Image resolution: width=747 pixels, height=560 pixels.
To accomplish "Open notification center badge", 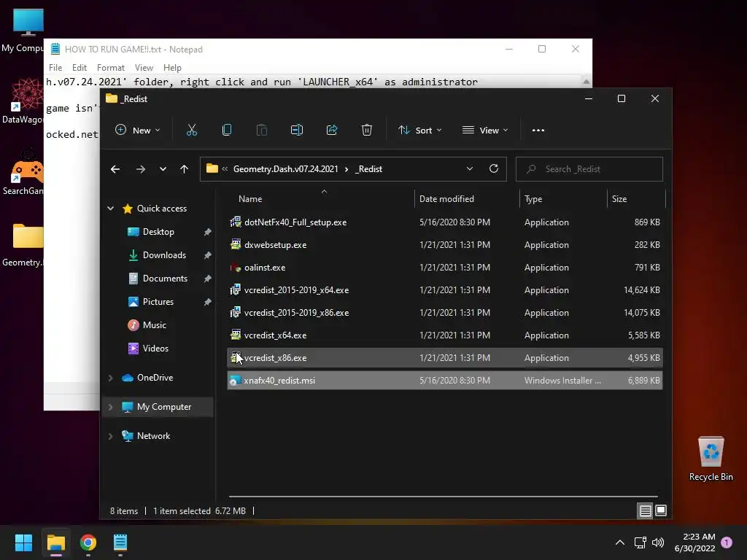I will 727,542.
